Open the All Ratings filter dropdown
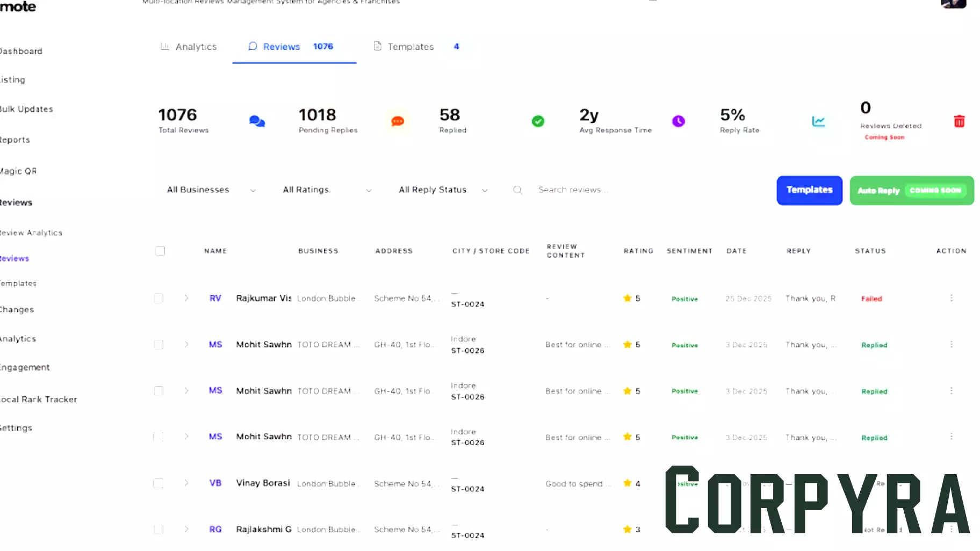The width and height of the screenshot is (980, 551). click(327, 190)
